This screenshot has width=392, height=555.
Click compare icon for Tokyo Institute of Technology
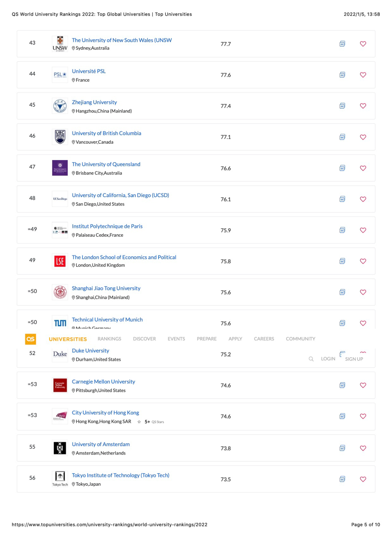tap(342, 479)
